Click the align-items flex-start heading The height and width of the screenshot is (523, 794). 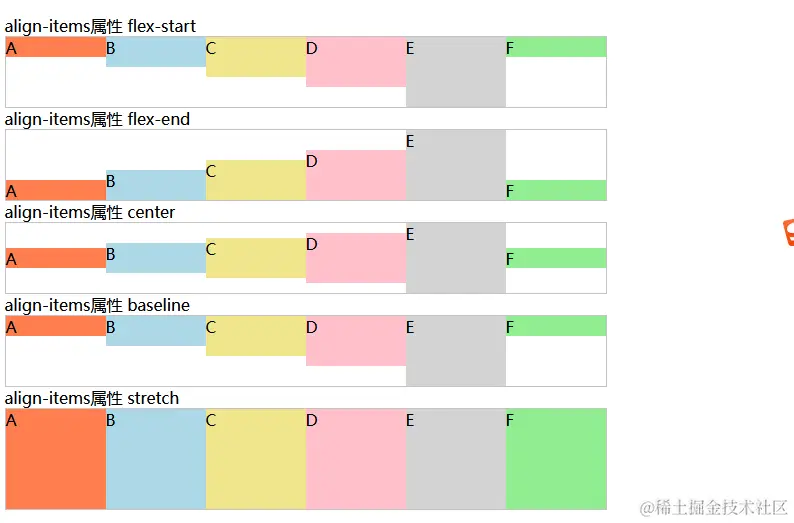coord(100,26)
